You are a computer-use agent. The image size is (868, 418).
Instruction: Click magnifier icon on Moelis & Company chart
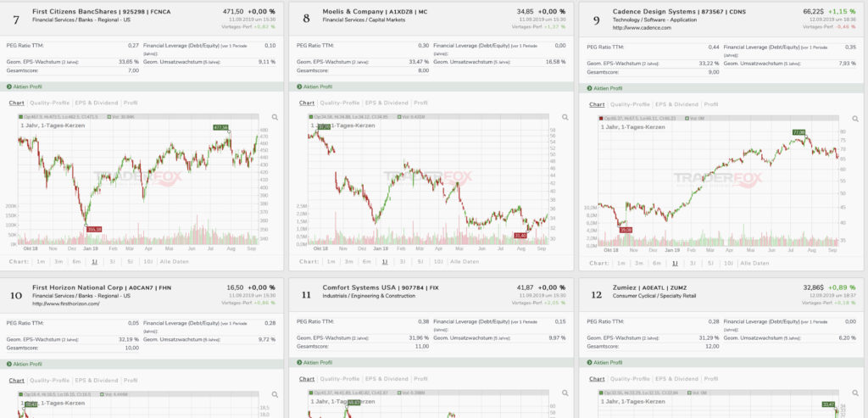pyautogui.click(x=565, y=117)
